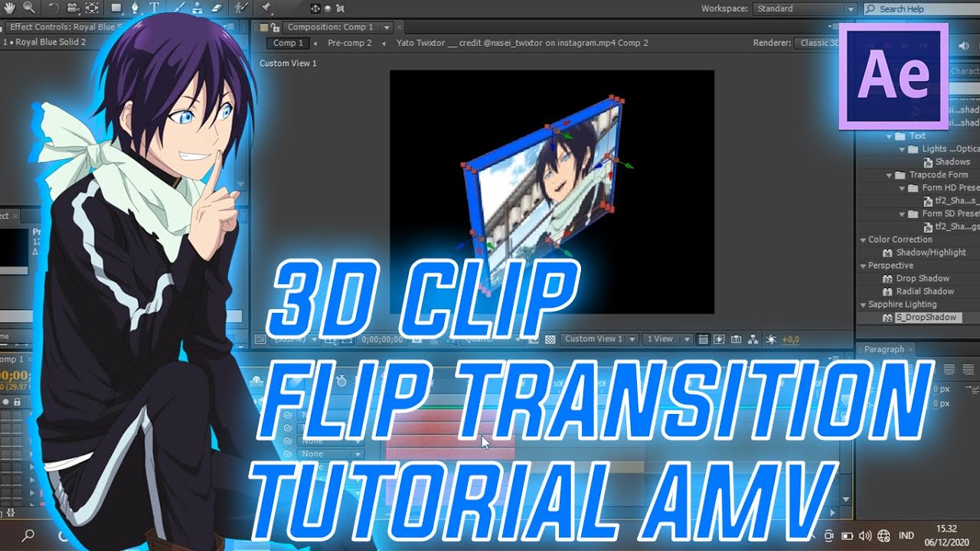Switch to the Comp 1 breadcrumb tab
This screenshot has height=551, width=980.
(288, 43)
